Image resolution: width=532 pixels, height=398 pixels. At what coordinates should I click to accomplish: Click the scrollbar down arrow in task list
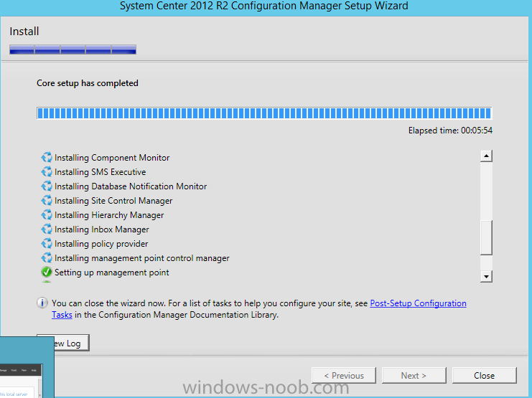click(486, 276)
